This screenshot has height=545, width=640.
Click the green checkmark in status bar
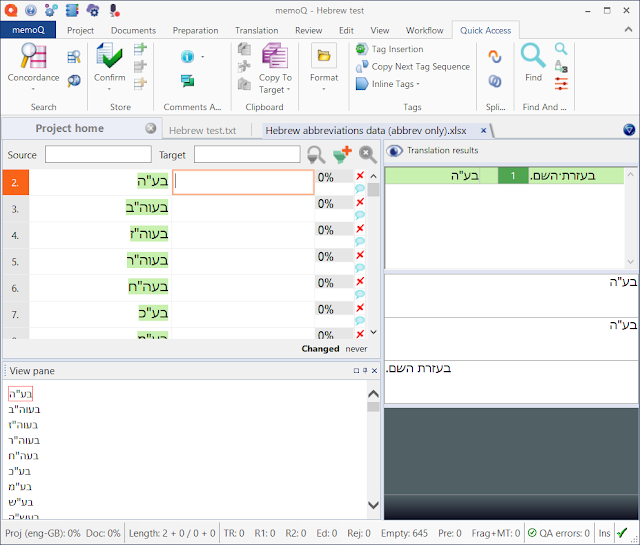(622, 533)
